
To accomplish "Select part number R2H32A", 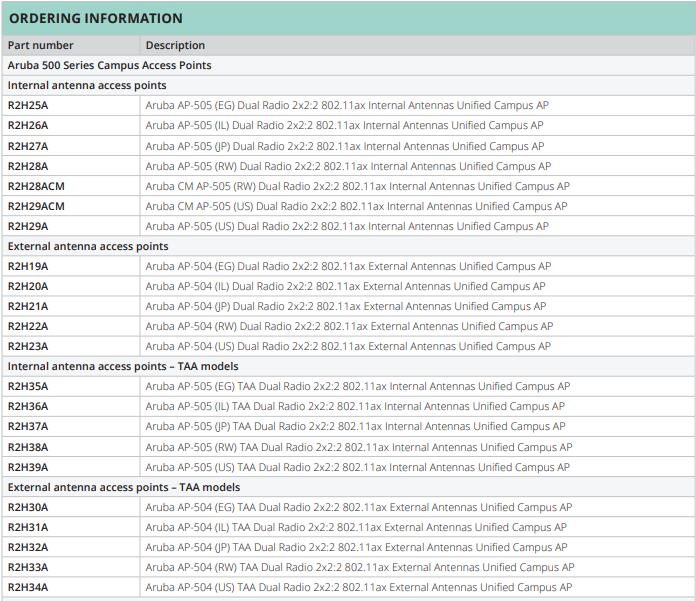I will (x=28, y=547).
